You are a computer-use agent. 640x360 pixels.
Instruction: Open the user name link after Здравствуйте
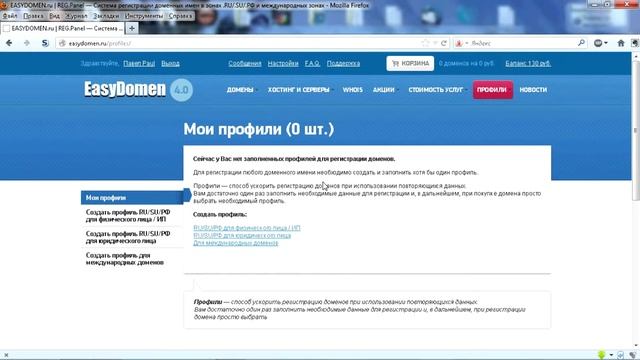click(139, 63)
